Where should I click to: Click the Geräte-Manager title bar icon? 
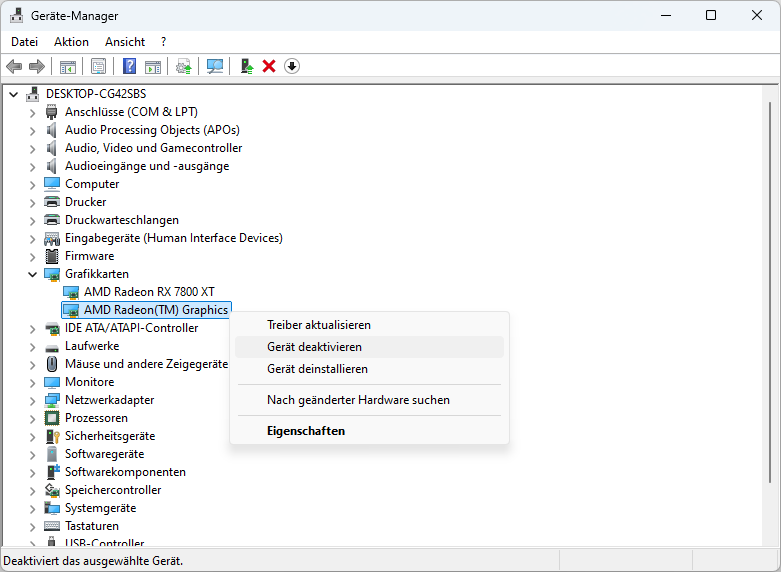[x=16, y=15]
